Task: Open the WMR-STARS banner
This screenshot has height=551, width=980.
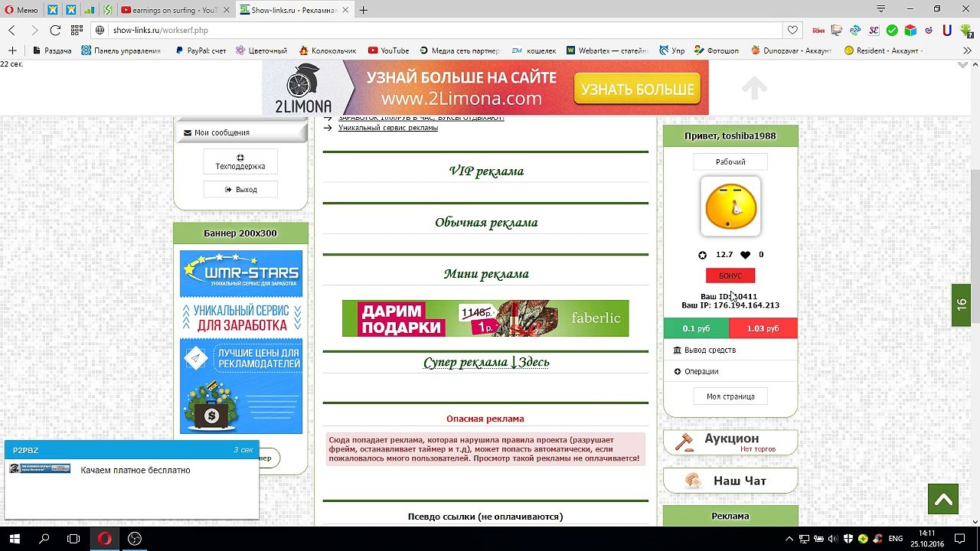Action: (x=241, y=342)
